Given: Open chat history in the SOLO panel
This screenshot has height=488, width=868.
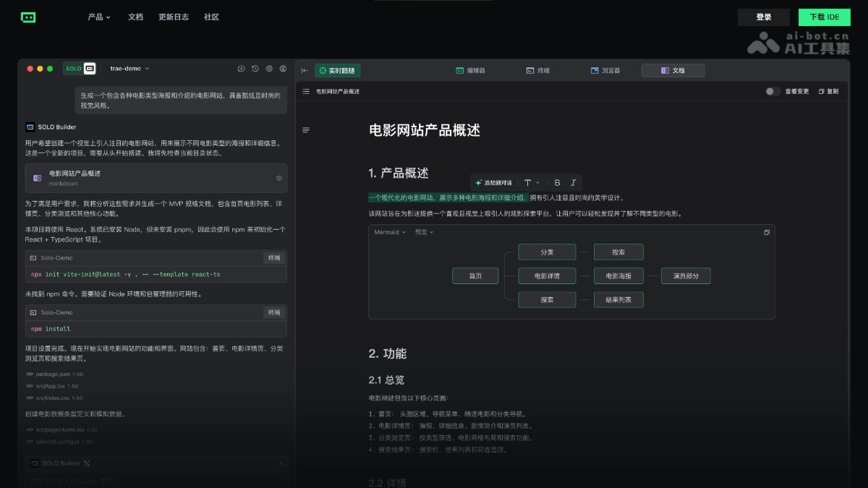Looking at the screenshot, I should pyautogui.click(x=255, y=69).
